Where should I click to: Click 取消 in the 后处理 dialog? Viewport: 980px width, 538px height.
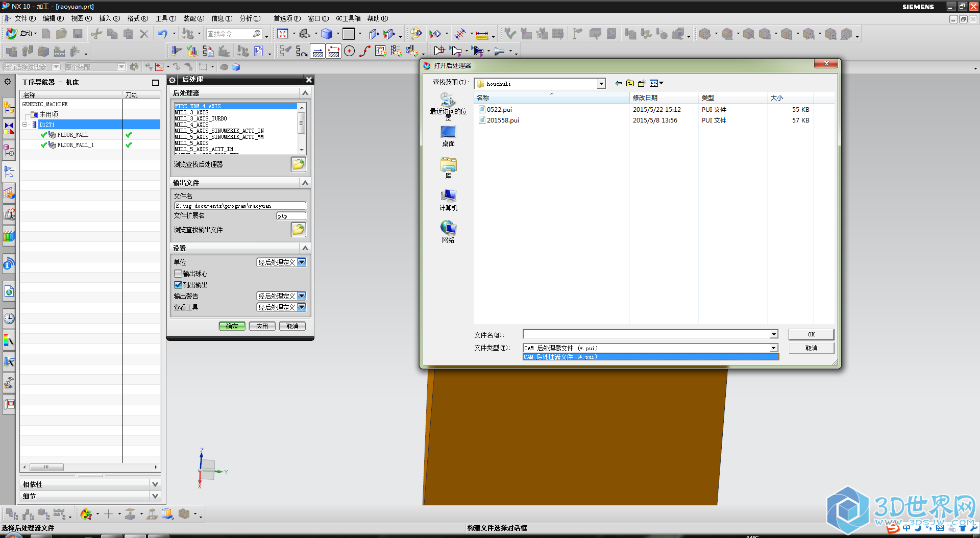(x=292, y=326)
